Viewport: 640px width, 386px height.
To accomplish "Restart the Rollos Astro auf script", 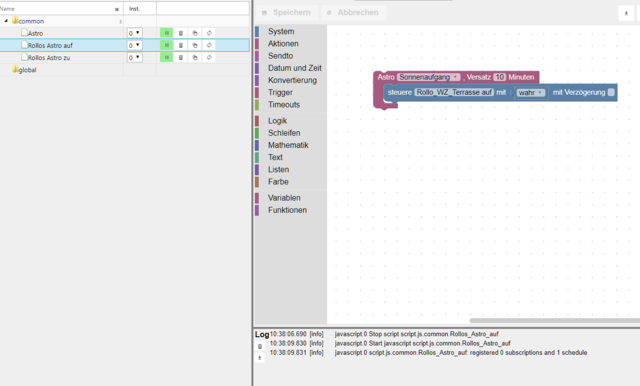I will (x=209, y=45).
